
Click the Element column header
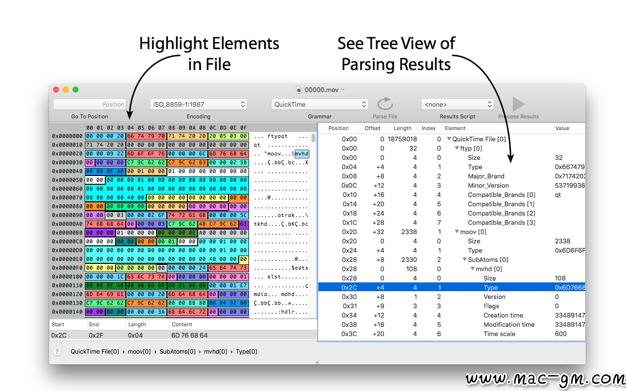pyautogui.click(x=455, y=128)
